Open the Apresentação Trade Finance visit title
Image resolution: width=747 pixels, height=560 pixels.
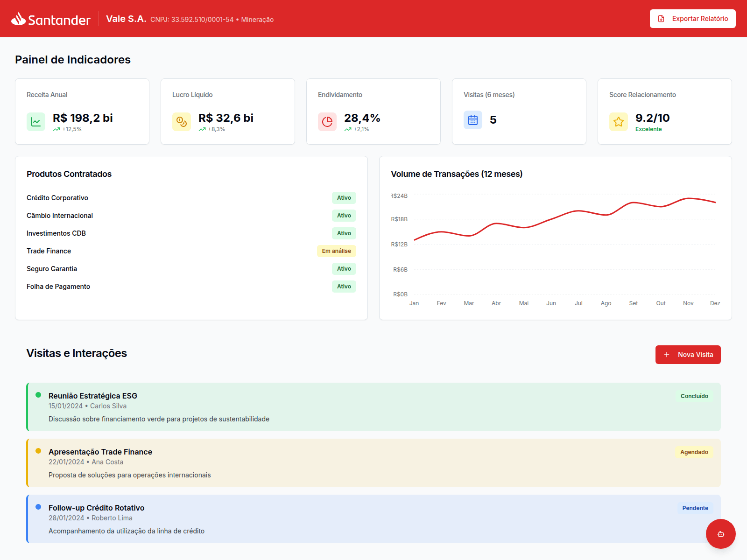click(x=100, y=452)
